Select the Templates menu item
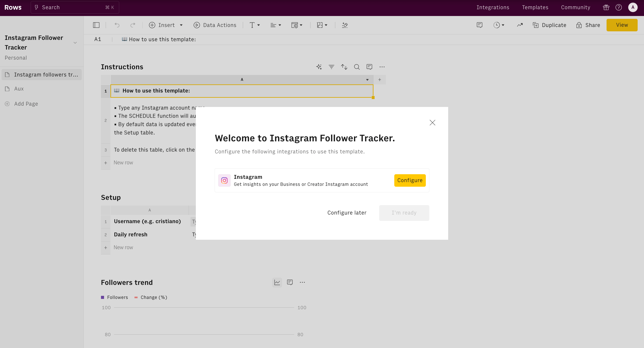 (x=535, y=7)
